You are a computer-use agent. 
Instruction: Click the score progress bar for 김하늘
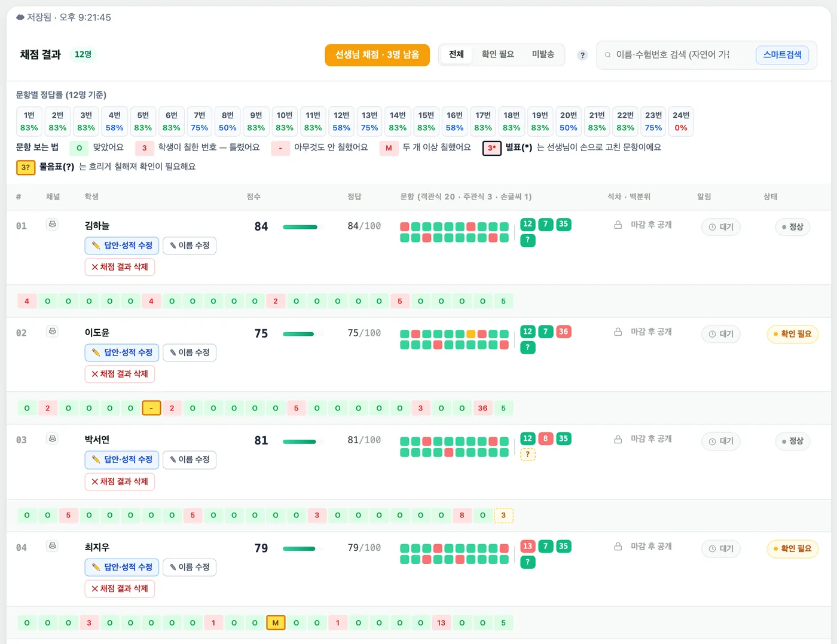[303, 227]
